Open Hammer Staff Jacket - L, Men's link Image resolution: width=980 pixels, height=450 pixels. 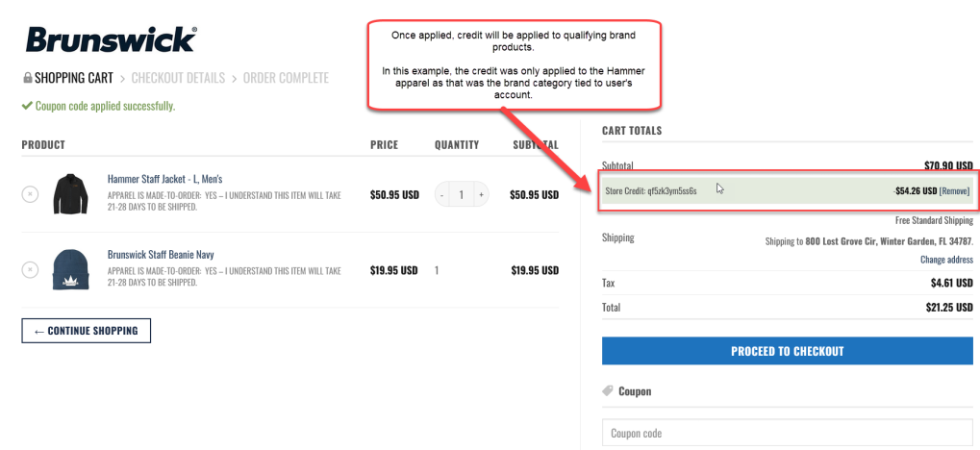coord(165,180)
